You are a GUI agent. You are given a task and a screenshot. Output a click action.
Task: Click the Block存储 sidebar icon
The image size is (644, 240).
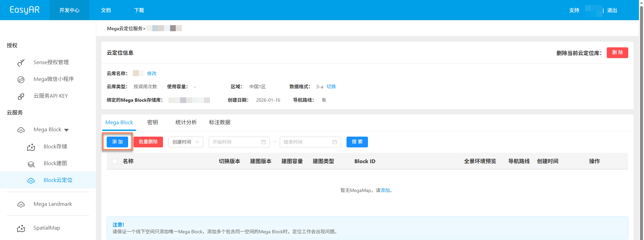(31, 147)
